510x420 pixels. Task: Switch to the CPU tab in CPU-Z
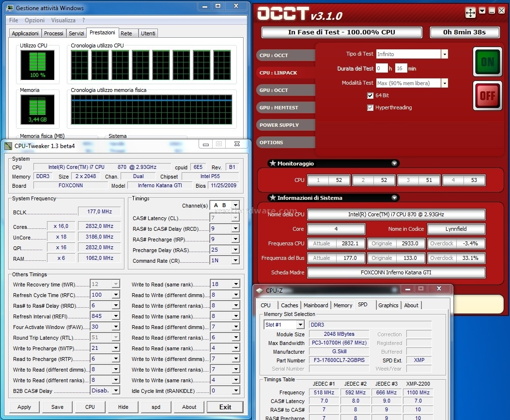pyautogui.click(x=265, y=305)
